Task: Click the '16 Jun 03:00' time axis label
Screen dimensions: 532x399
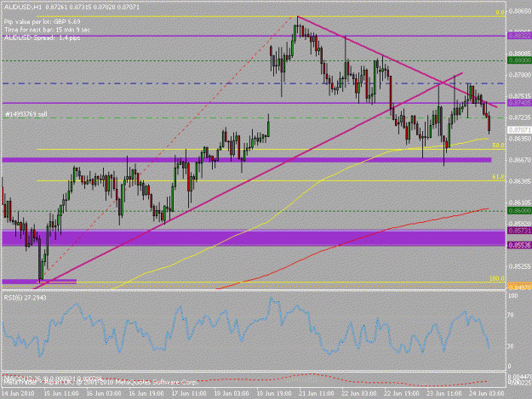Action: coord(104,393)
